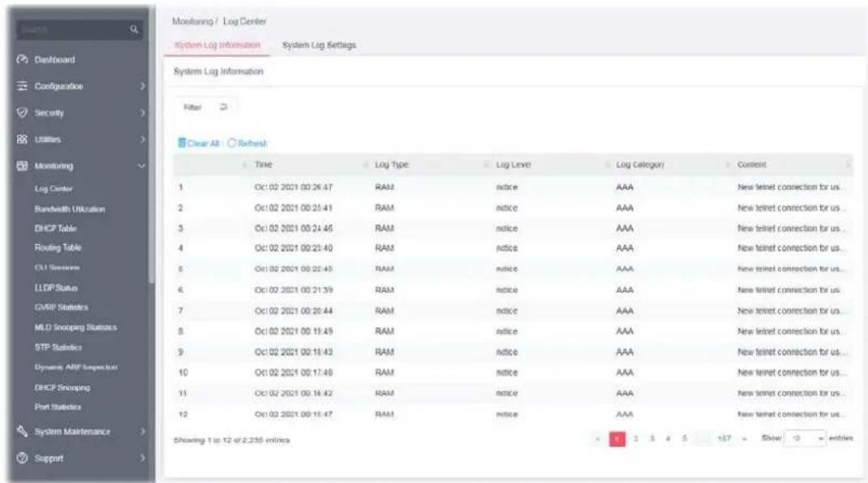Viewport: 868px width, 483px height.
Task: Click the Refresh circular icon
Action: point(232,143)
